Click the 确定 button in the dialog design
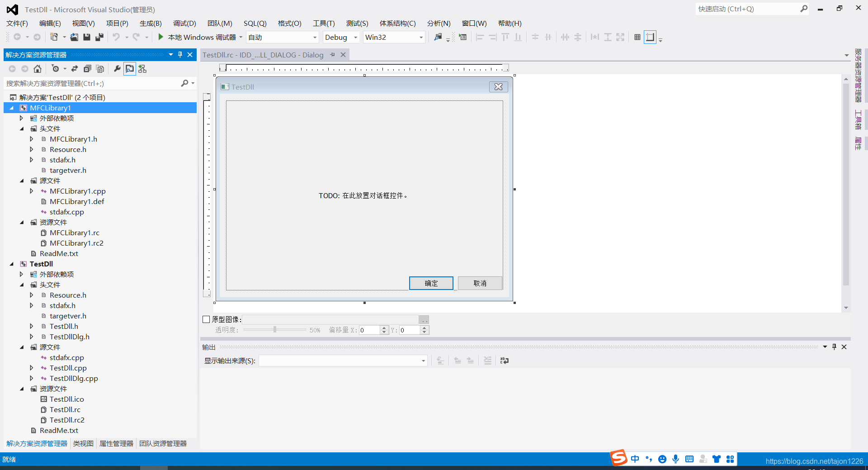 431,283
